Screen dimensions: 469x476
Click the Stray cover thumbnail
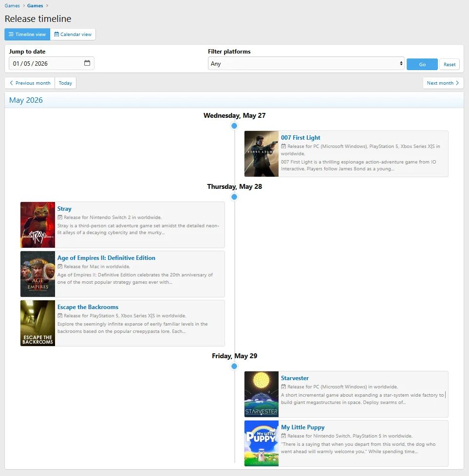coord(38,225)
